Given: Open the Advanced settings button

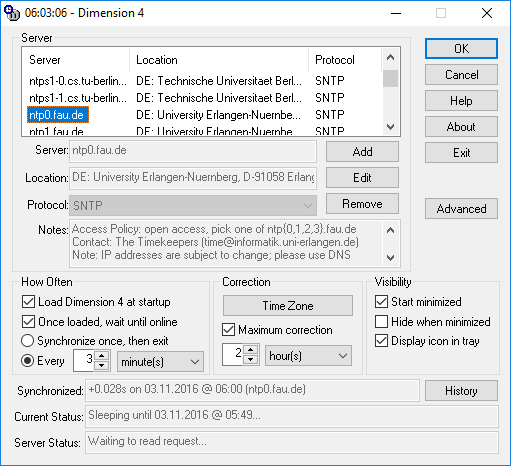Looking at the screenshot, I should 461,209.
